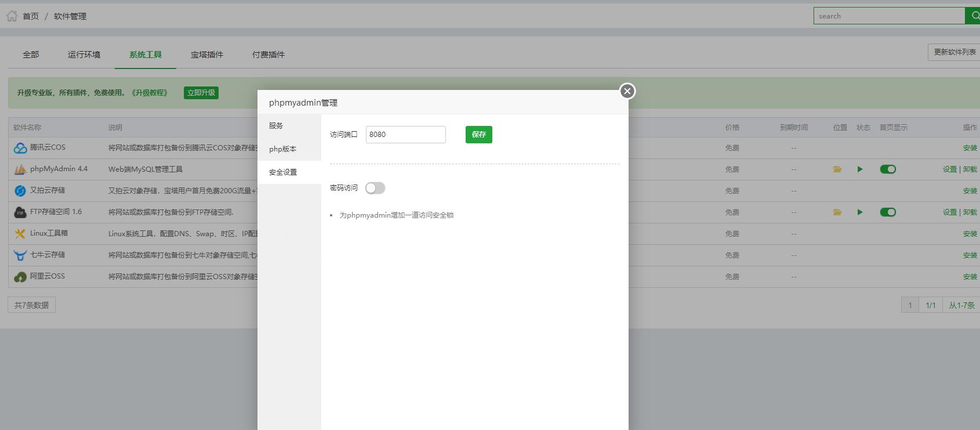
Task: Open the 《升级教程》 link
Action: [x=150, y=93]
